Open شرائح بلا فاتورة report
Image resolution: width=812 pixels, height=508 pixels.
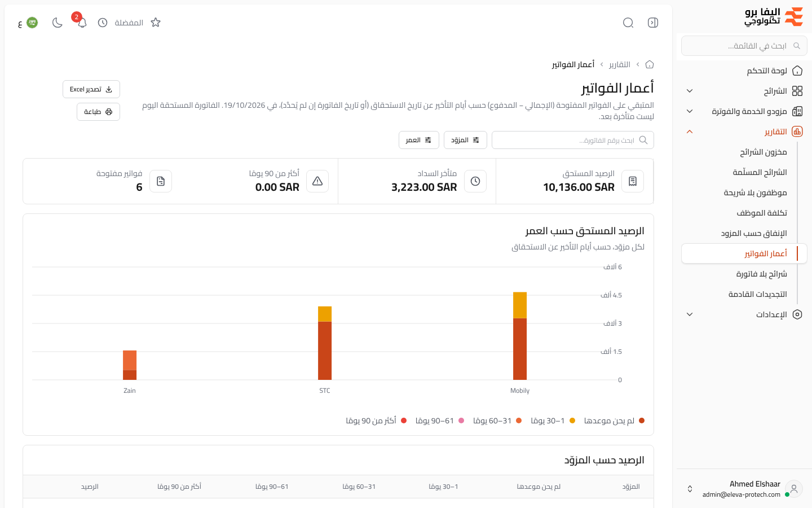pyautogui.click(x=761, y=274)
